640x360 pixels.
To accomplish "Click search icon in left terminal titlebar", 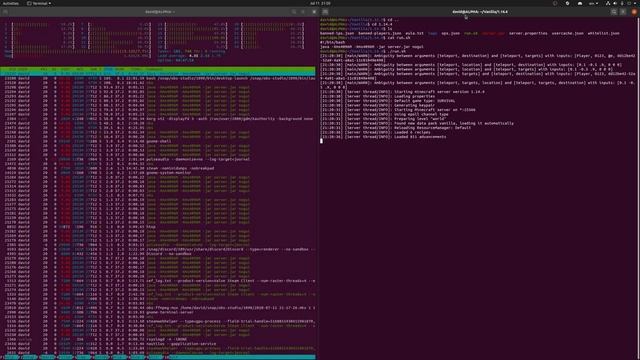I will [294, 12].
